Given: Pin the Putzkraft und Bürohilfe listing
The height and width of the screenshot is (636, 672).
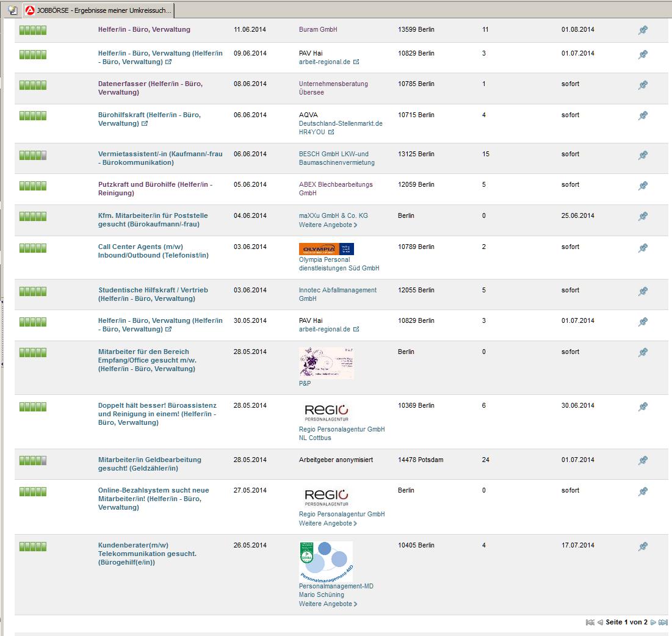Looking at the screenshot, I should pyautogui.click(x=643, y=186).
